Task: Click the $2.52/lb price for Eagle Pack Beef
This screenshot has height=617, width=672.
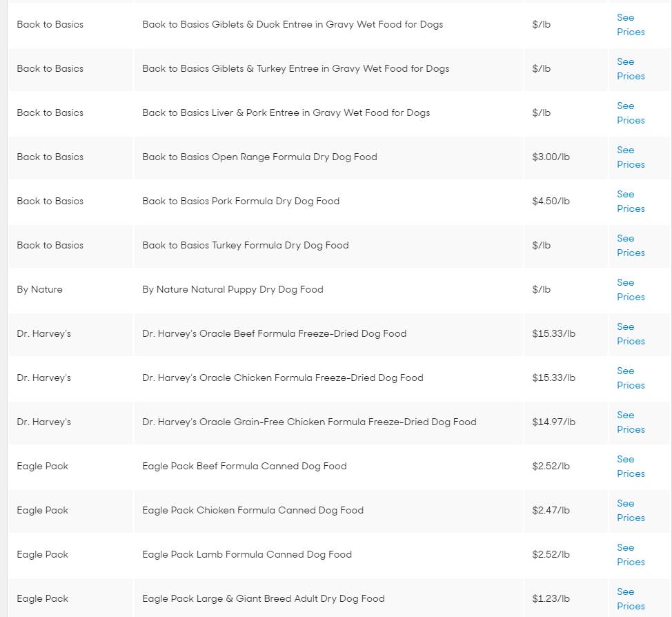Action: 551,466
